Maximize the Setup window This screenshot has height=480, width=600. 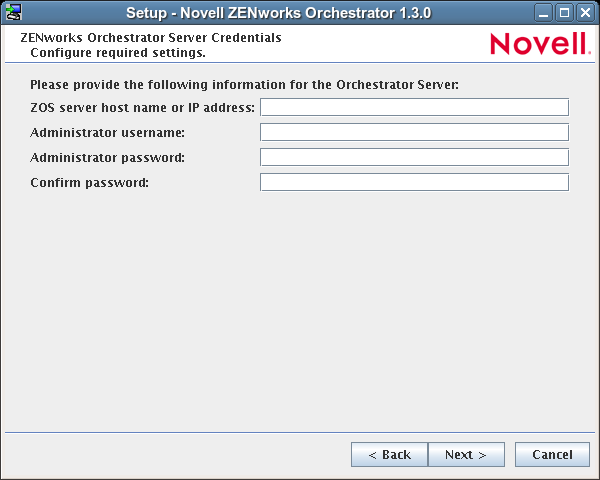tap(564, 13)
